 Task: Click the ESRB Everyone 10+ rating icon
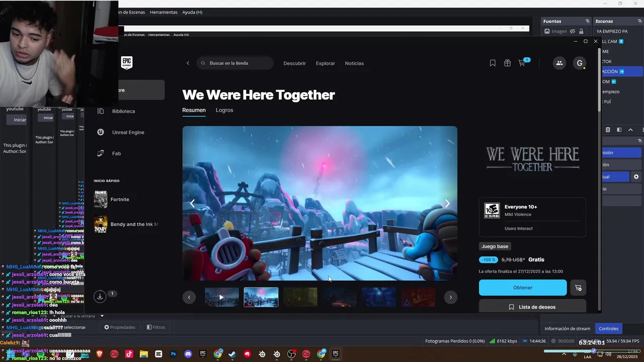492,211
